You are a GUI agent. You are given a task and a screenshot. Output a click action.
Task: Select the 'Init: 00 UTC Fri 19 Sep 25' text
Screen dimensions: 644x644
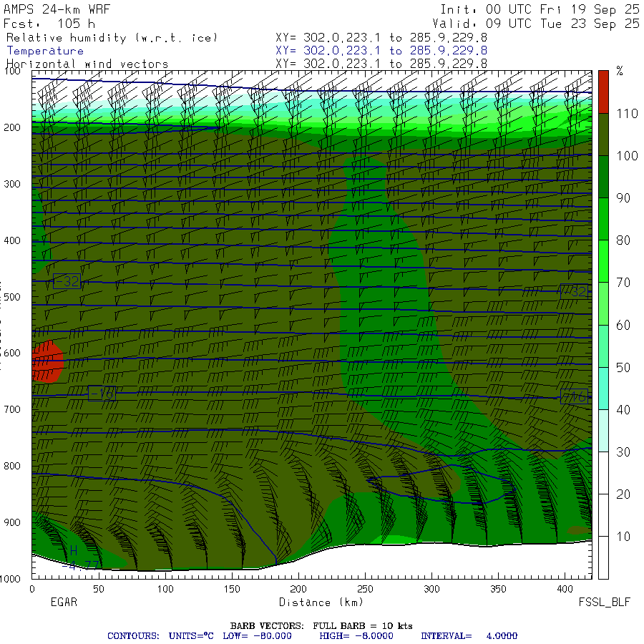tap(540, 9)
